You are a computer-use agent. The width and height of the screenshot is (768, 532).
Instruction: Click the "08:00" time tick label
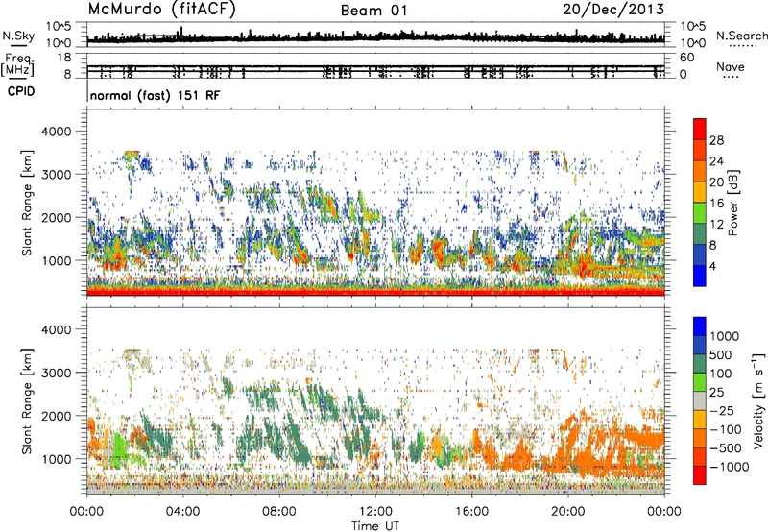(279, 512)
